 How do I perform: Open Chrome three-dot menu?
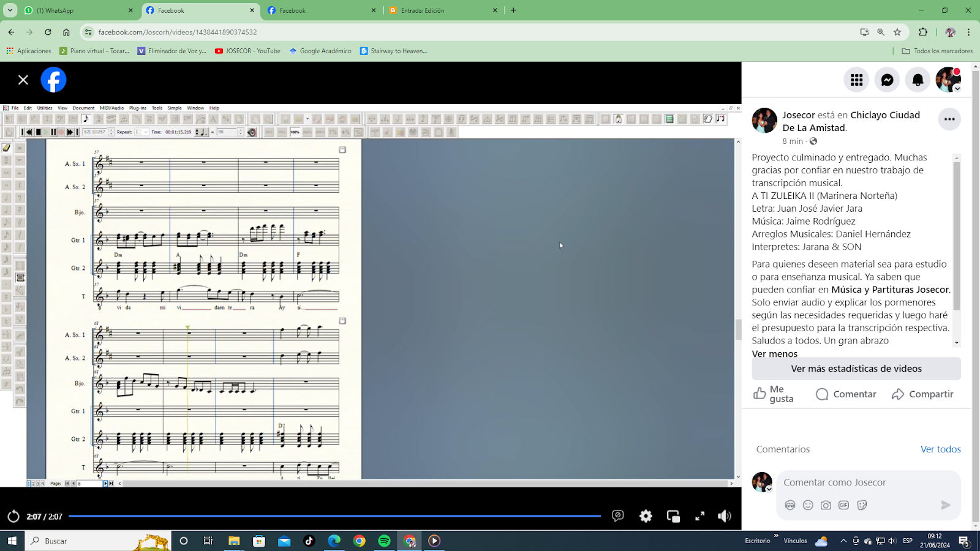point(968,32)
